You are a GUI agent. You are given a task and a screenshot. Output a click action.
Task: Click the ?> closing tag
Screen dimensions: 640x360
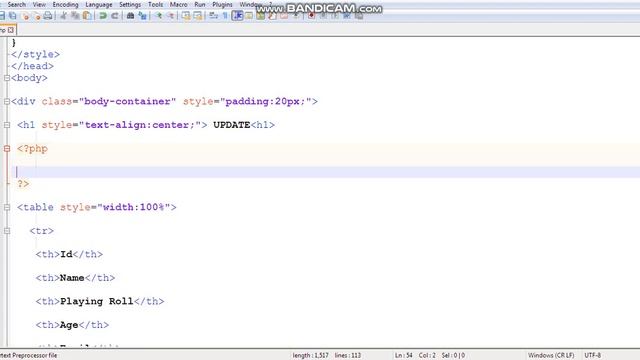[x=23, y=184]
